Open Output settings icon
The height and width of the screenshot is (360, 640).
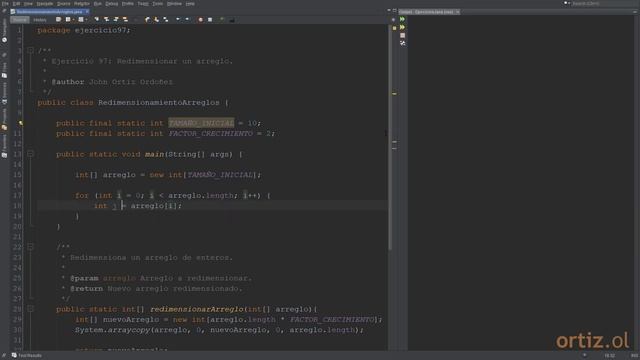[403, 43]
